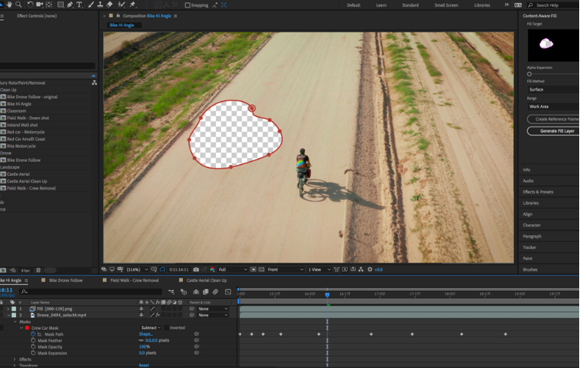Select the Type tool
This screenshot has height=368, width=588.
click(x=79, y=4)
